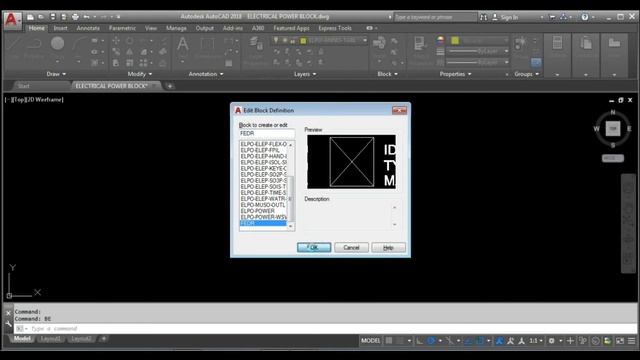Expand the Groups panel dropdown

(527, 74)
